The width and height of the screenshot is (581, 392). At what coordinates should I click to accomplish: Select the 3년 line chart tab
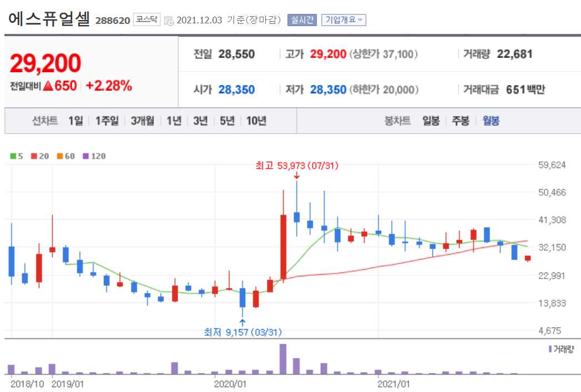201,121
